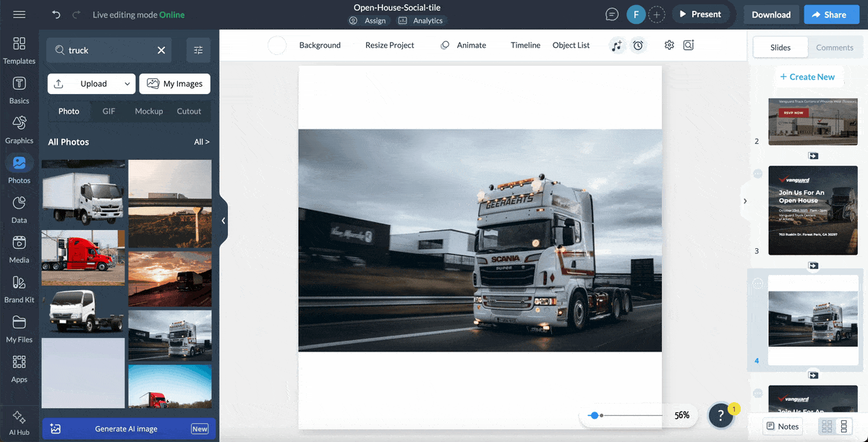Click the Download button
The image size is (868, 442).
pos(771,14)
